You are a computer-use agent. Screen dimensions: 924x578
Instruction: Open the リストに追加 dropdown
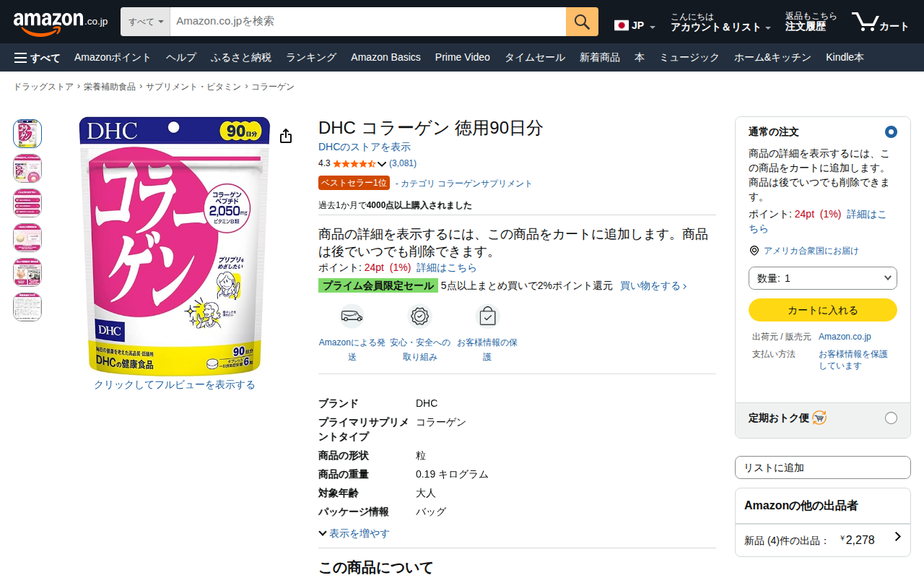tap(823, 467)
